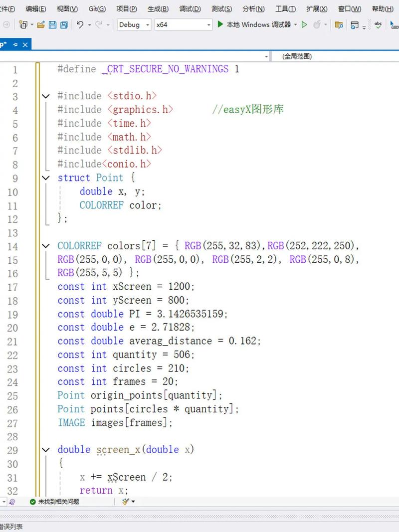Image resolution: width=399 pixels, height=532 pixels.
Task: Click the 未找到相关问题 status indicator
Action: tap(54, 502)
